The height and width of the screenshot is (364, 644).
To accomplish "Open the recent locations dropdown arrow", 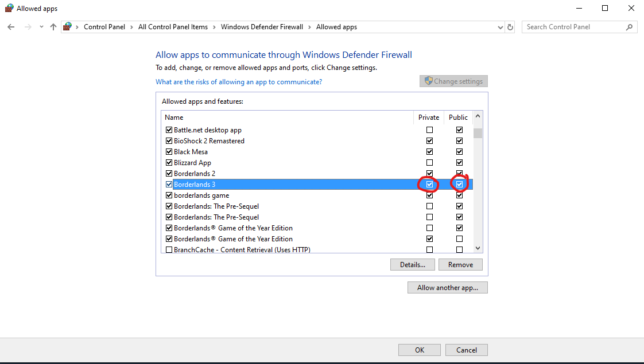I will click(41, 27).
